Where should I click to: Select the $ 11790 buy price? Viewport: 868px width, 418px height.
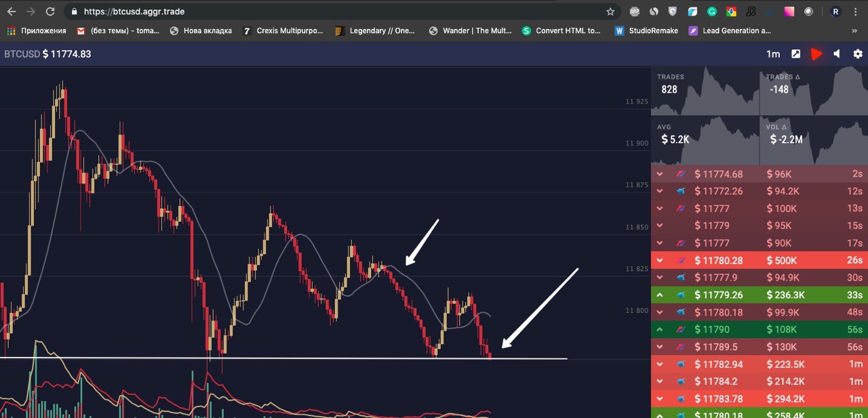point(712,329)
